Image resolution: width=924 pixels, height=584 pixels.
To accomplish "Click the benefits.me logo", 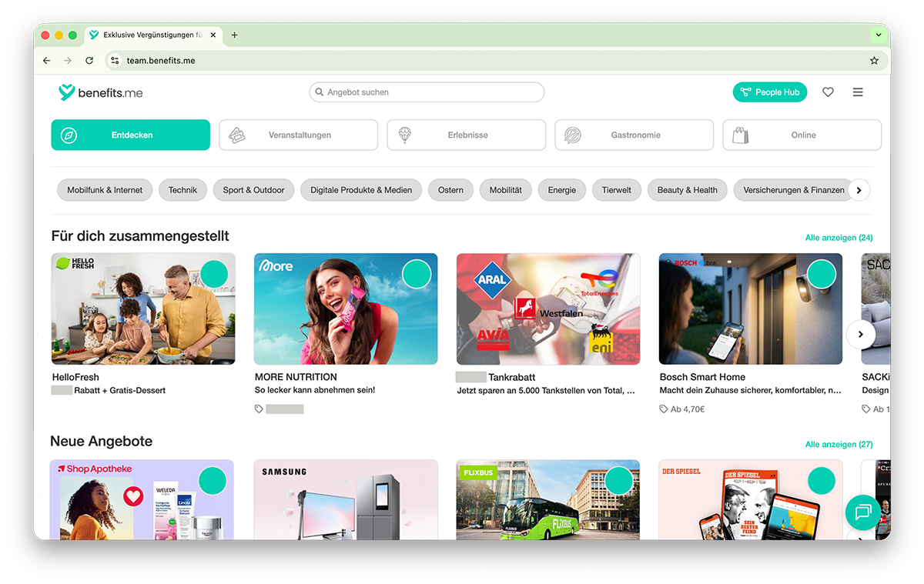I will pyautogui.click(x=101, y=92).
